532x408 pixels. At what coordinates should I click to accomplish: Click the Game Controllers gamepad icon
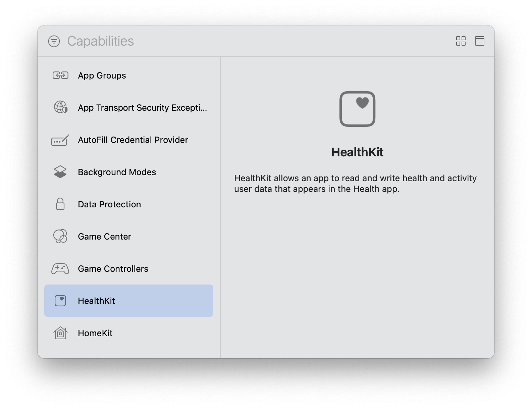[x=60, y=269]
